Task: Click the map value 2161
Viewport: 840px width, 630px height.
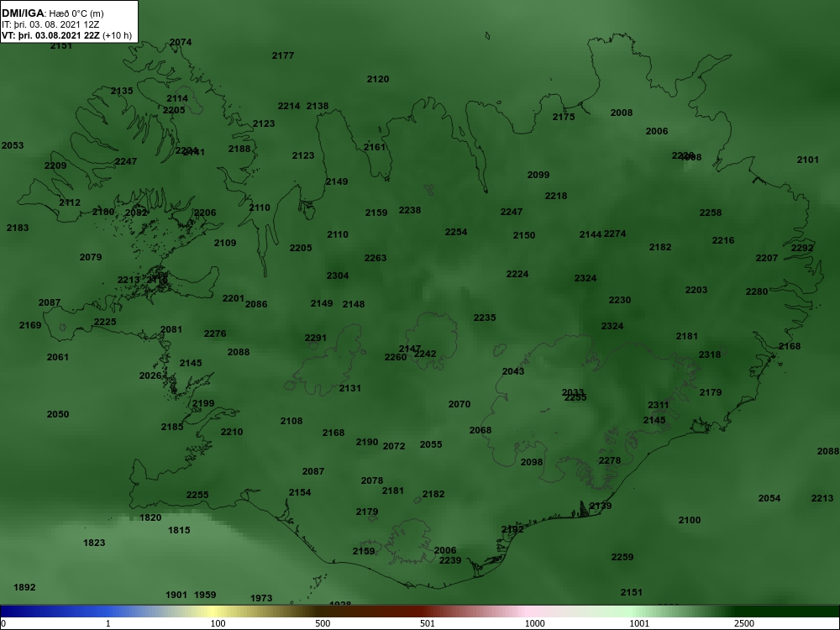Action: coord(375,147)
